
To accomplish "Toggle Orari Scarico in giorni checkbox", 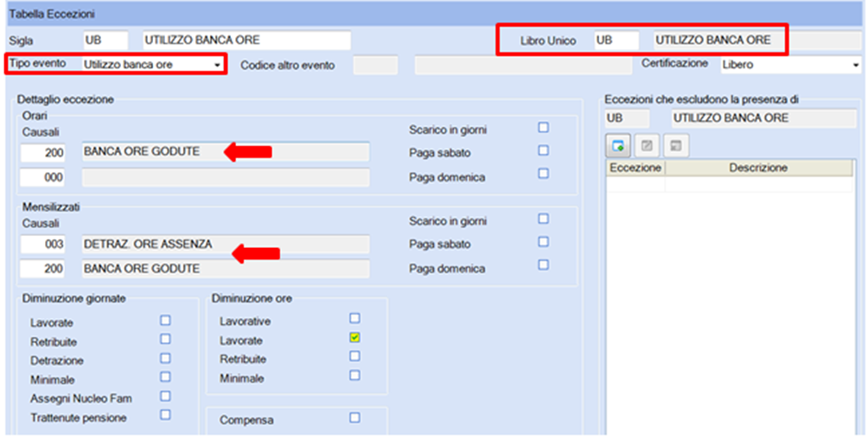I will [544, 127].
